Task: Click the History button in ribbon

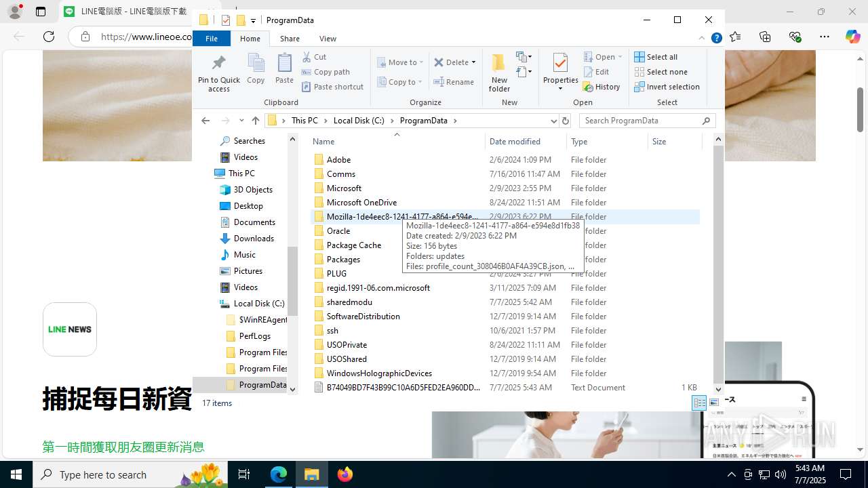Action: (601, 87)
